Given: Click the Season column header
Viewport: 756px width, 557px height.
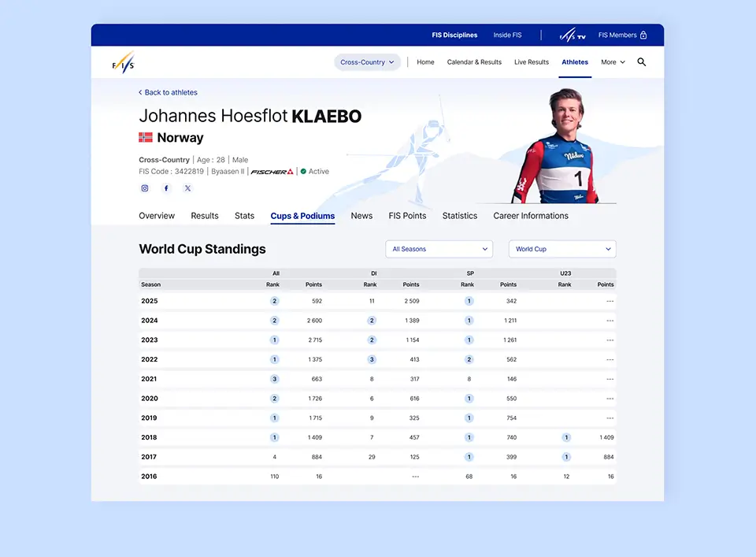Looking at the screenshot, I should click(151, 284).
